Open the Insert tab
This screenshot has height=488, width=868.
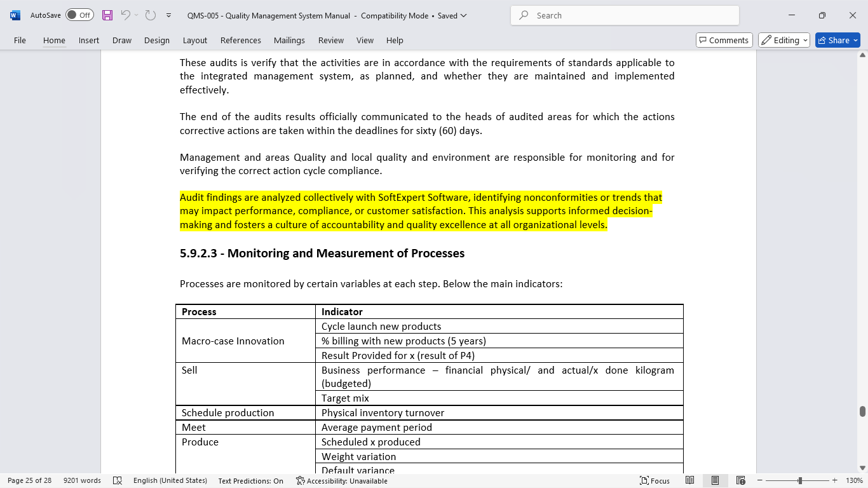tap(89, 40)
